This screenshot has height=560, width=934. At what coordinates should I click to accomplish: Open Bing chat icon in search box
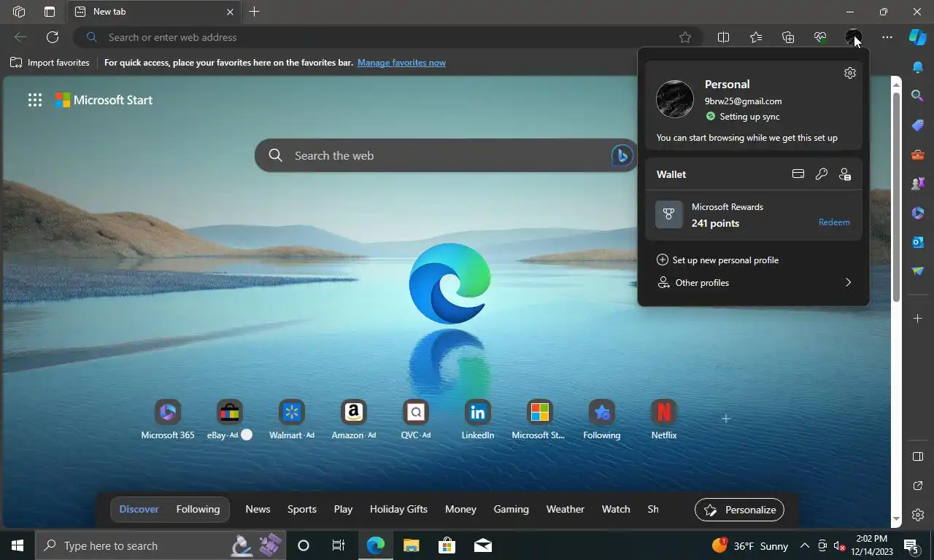pos(622,155)
